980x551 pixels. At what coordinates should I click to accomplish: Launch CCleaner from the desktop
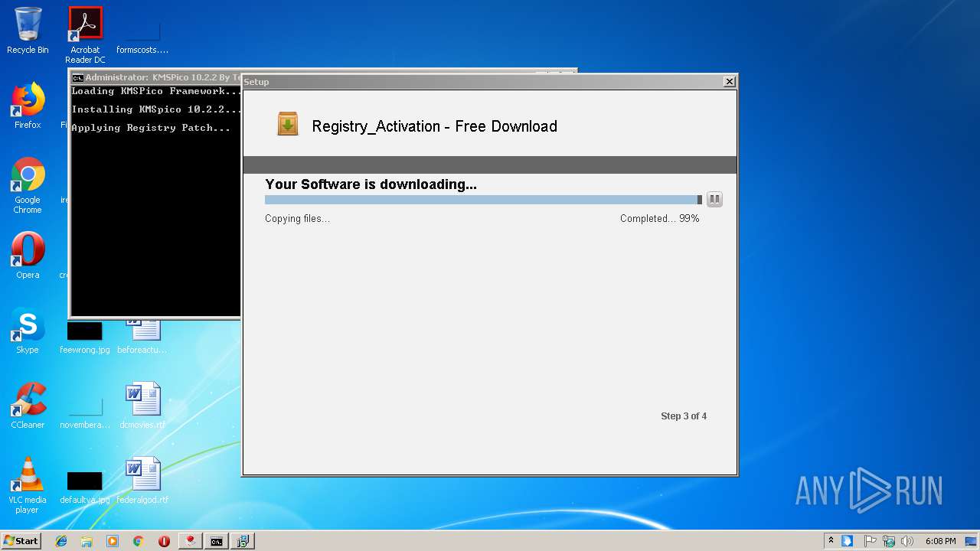click(28, 406)
